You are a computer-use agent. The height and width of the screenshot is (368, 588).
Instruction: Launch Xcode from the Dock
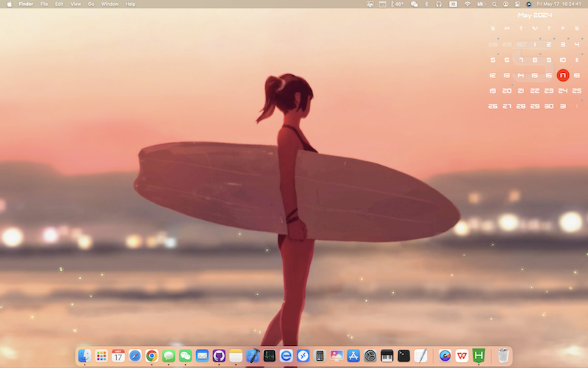point(253,355)
